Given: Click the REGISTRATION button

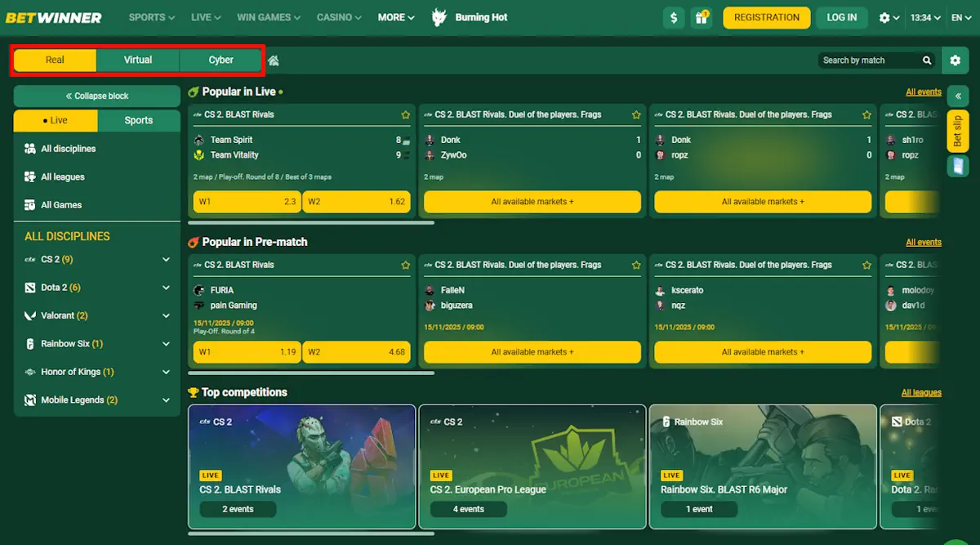Looking at the screenshot, I should coord(766,17).
